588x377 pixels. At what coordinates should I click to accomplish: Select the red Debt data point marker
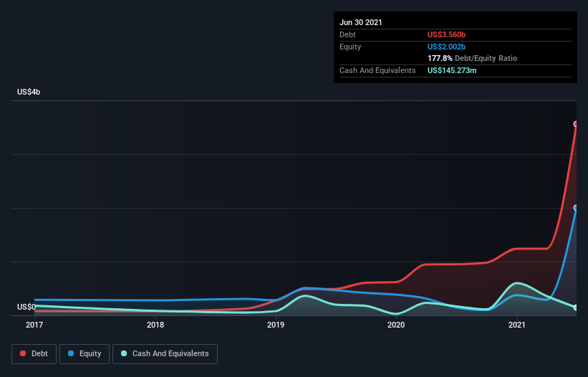tap(576, 124)
